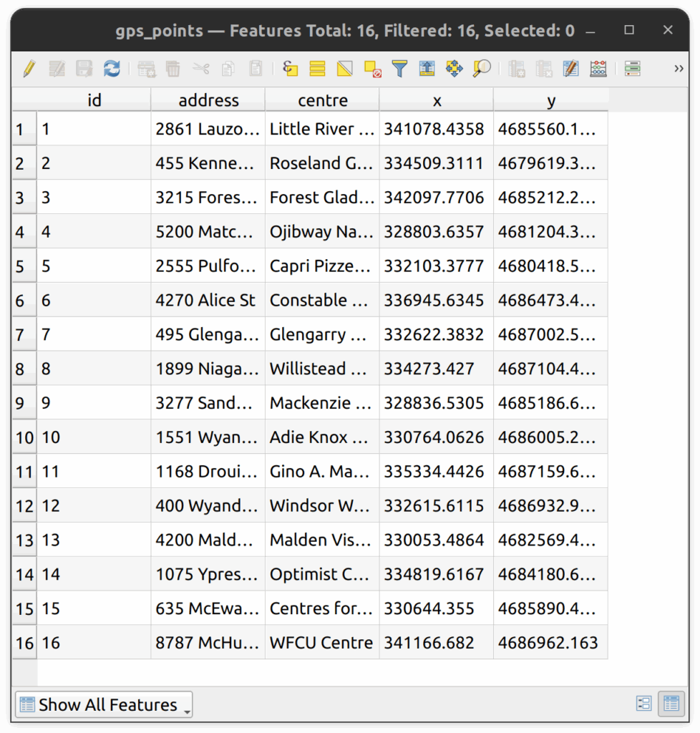Open the field calculator
The width and height of the screenshot is (700, 733).
[598, 69]
